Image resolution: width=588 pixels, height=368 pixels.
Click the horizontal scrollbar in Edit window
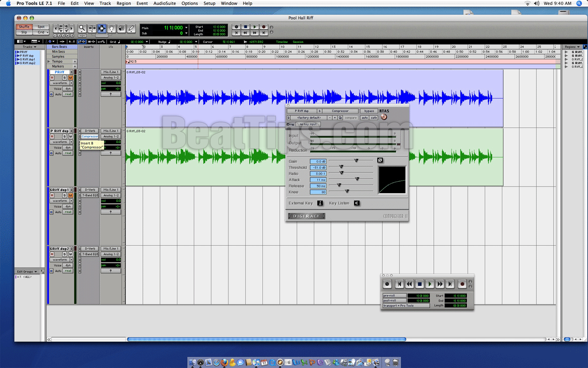266,339
